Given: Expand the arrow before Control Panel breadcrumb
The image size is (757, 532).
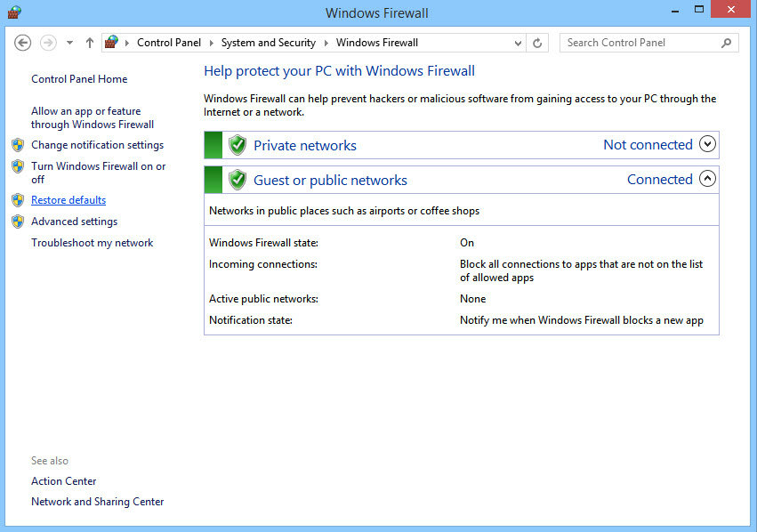Looking at the screenshot, I should pos(127,43).
